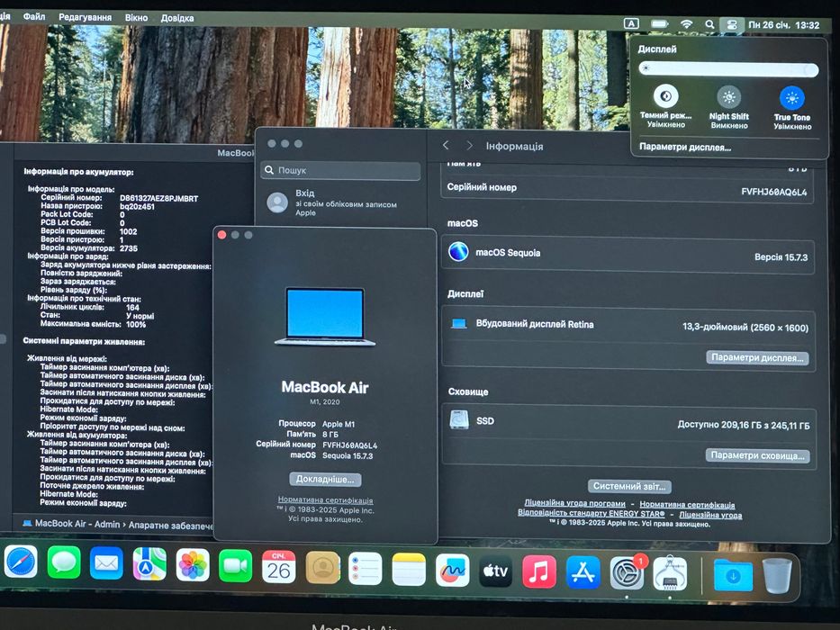
Task: Launch FaceTime from the Dock
Action: click(x=235, y=566)
